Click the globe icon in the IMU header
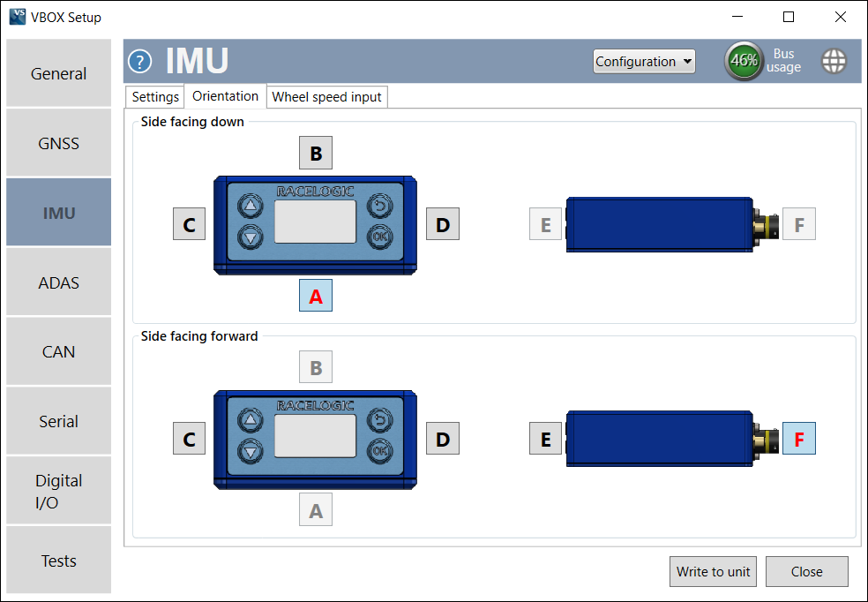The width and height of the screenshot is (868, 602). [x=834, y=61]
